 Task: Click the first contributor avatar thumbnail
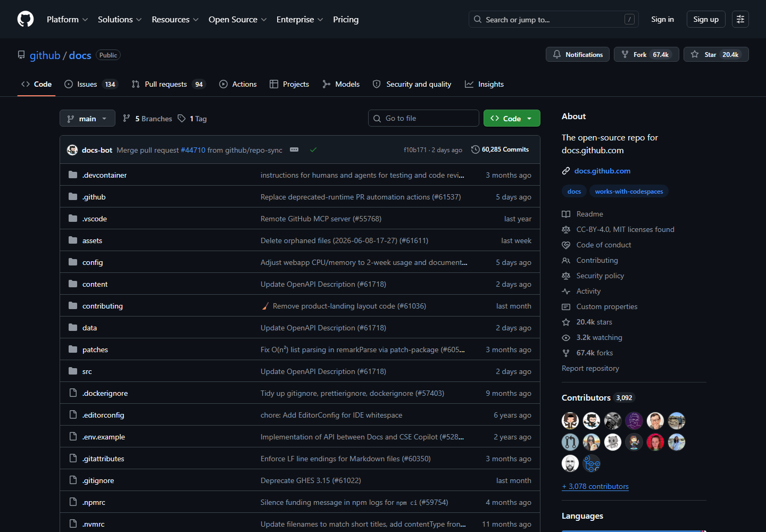570,421
